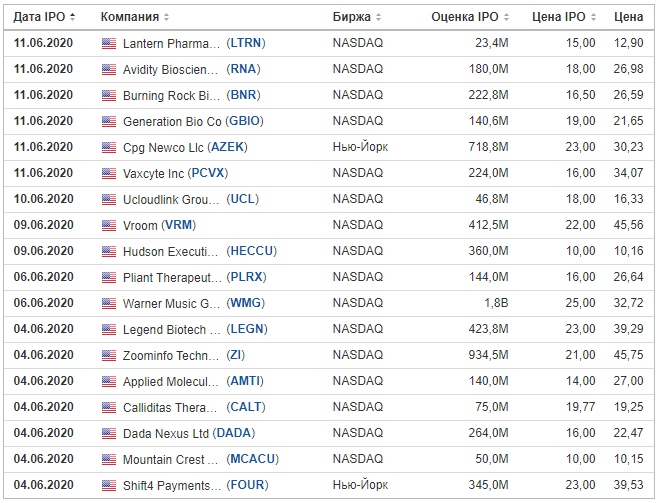The image size is (660, 503).
Task: Click the ticker symbol MCACU
Action: [x=253, y=460]
